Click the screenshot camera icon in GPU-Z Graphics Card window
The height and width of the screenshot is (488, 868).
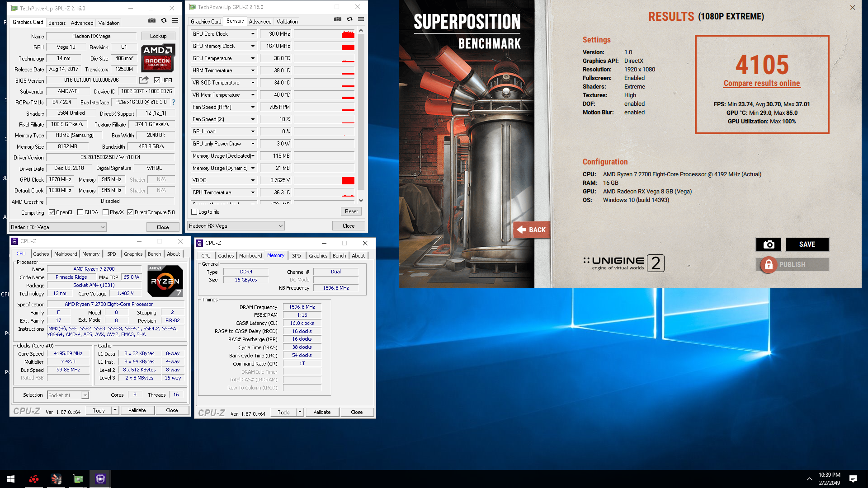point(152,20)
